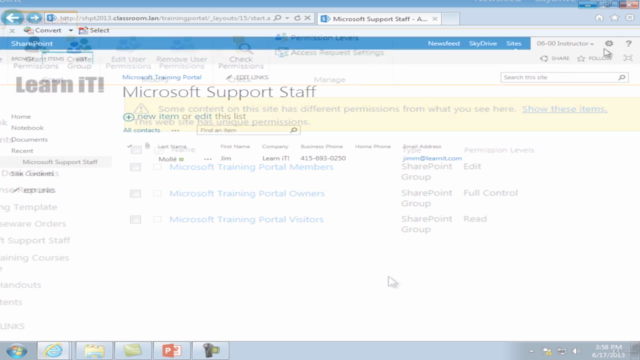Check the box for Microsoft Training Portal Owners
The height and width of the screenshot is (360, 640).
(136, 193)
